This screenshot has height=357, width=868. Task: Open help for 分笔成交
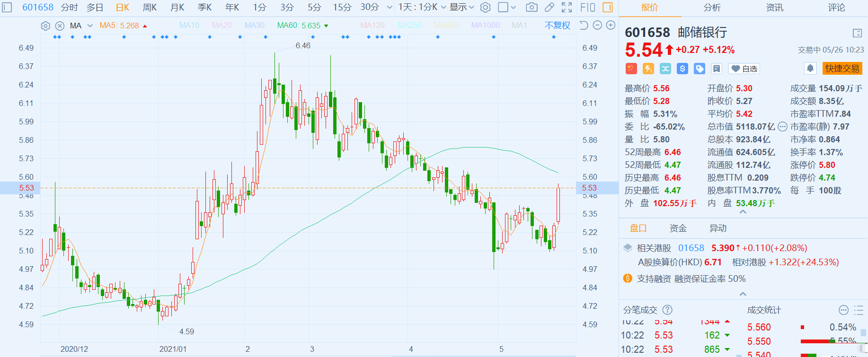click(x=667, y=310)
